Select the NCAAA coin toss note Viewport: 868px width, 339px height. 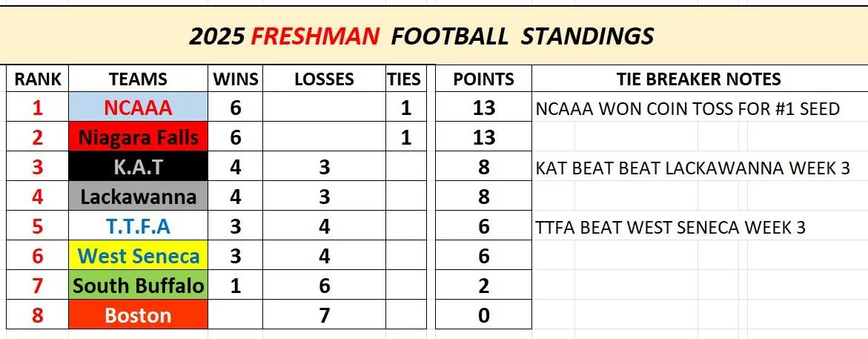(687, 109)
